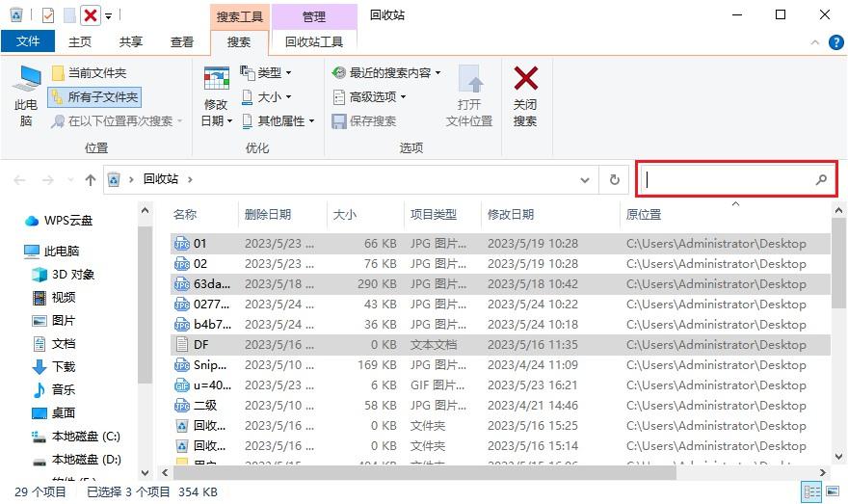
Task: Switch to the View ribbon tab
Action: 182,41
